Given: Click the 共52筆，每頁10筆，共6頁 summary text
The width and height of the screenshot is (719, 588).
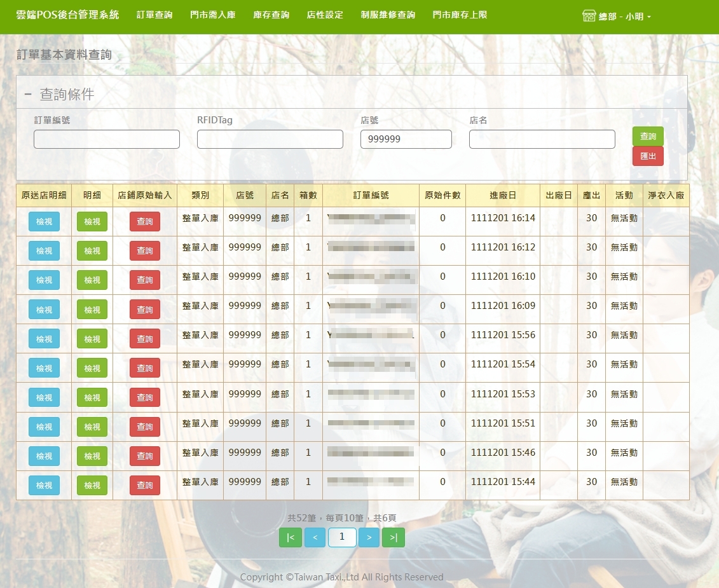Looking at the screenshot, I should click(x=342, y=518).
